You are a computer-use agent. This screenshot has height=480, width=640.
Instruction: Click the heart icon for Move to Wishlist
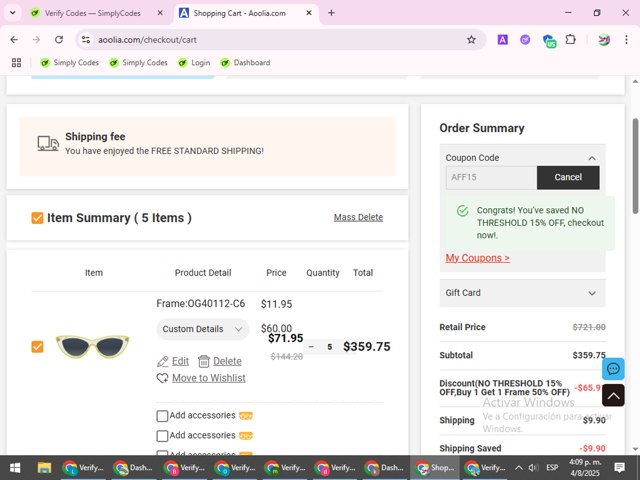(162, 378)
